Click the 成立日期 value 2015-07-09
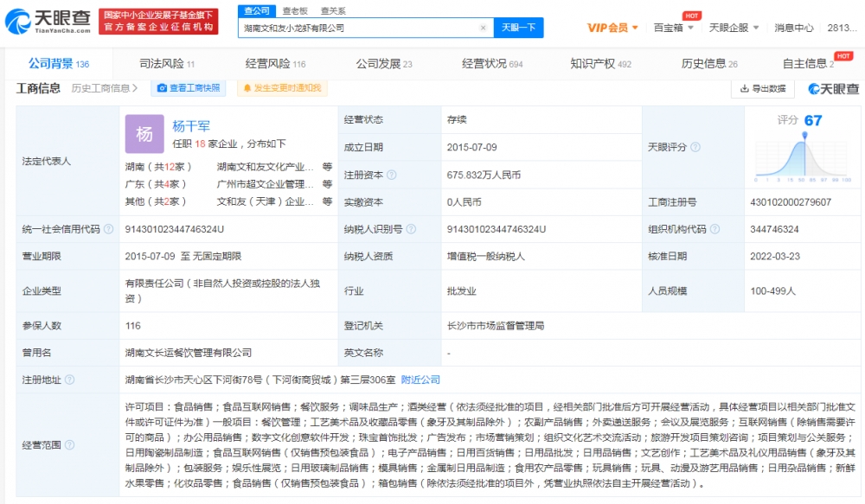The height and width of the screenshot is (504, 865). (x=471, y=147)
